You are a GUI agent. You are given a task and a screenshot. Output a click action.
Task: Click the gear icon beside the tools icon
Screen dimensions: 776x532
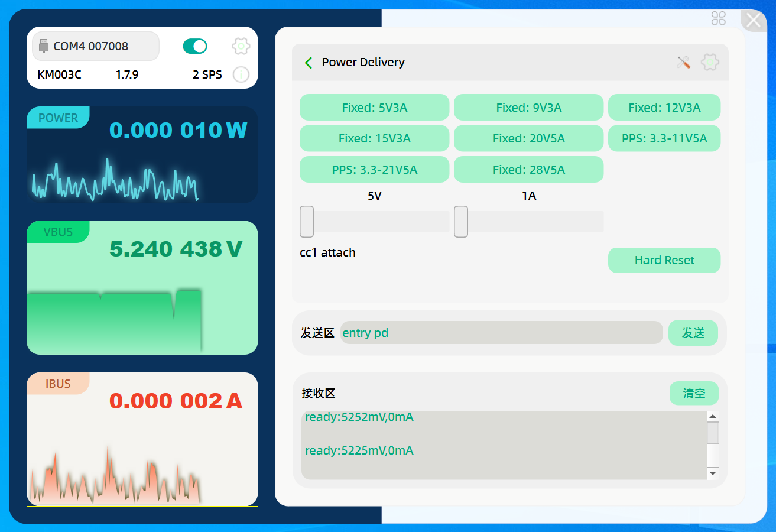click(x=710, y=62)
